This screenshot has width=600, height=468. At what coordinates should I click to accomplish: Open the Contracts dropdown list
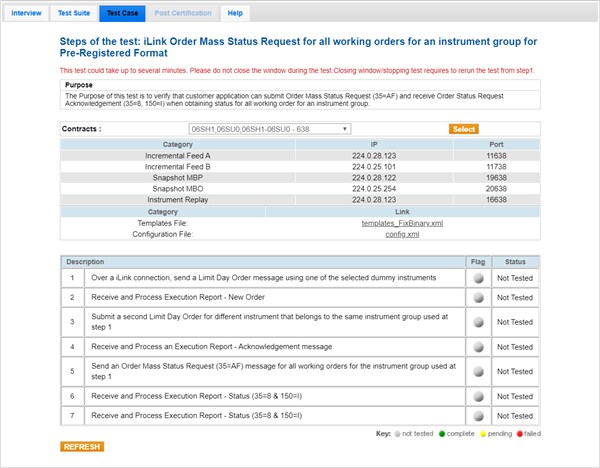[270, 129]
